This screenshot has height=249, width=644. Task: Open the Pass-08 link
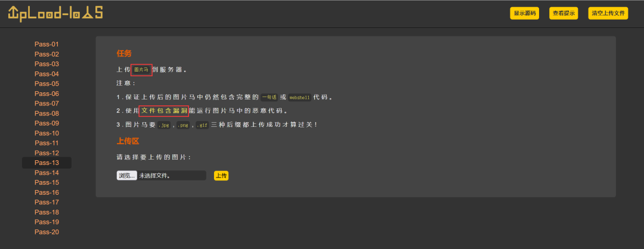point(47,113)
